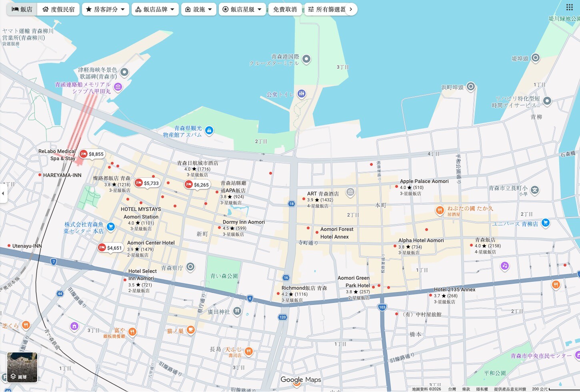580x392 pixels.
Task: Toggle the 飯店 hotels filter chip
Action: point(22,9)
